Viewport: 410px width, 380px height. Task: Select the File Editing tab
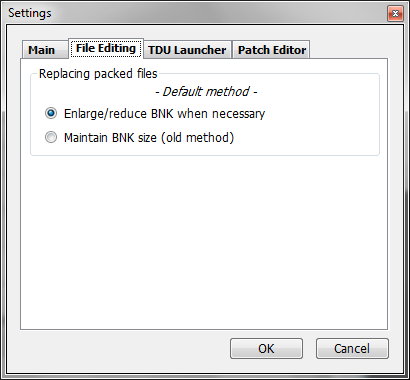point(106,48)
